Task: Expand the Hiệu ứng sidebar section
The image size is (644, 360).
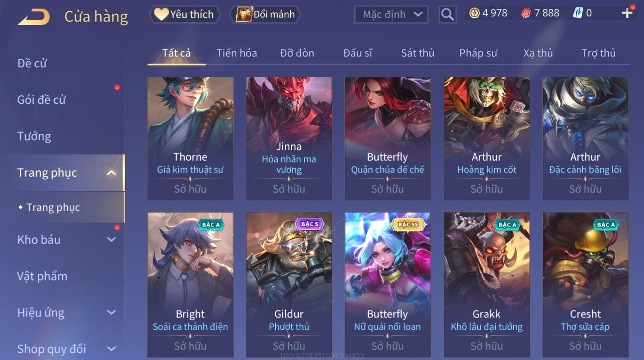Action: coord(112,313)
